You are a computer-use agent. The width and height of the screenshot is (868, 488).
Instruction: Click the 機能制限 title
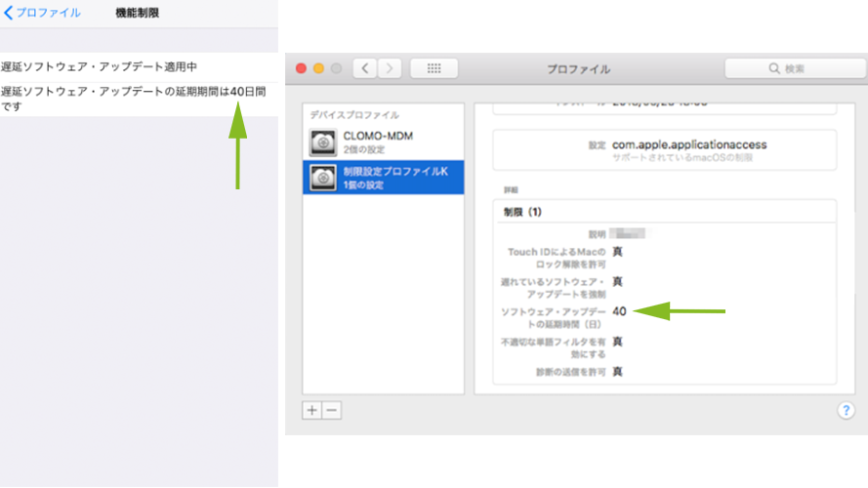tap(138, 13)
